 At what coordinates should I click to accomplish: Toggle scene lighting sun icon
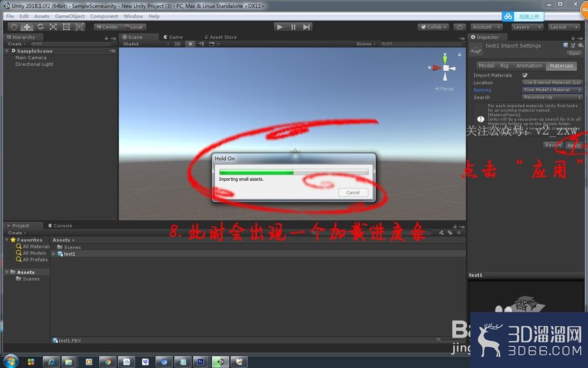click(x=191, y=44)
